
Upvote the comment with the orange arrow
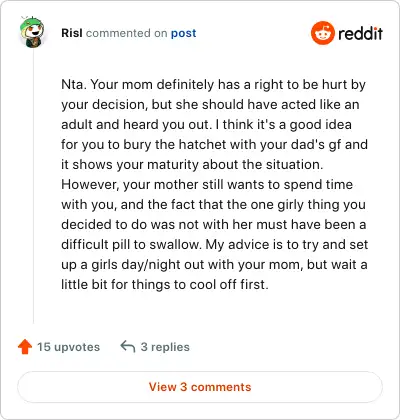[x=25, y=347]
